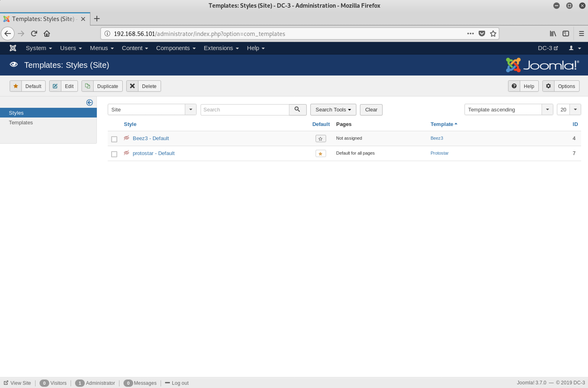Viewport: 588px width, 388px height.
Task: Open the Protostar template link
Action: [439, 153]
